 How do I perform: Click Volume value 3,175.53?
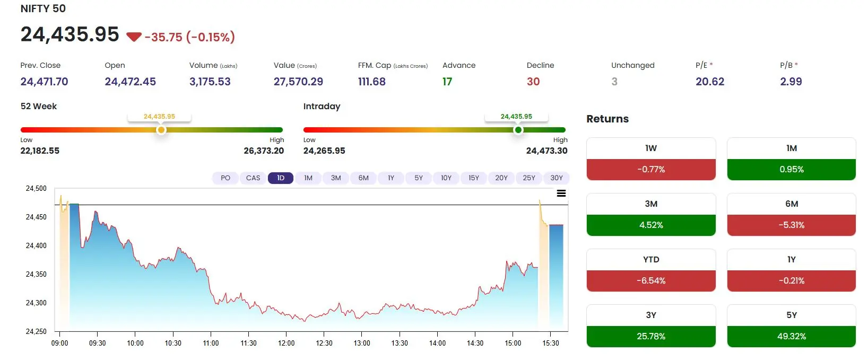[x=210, y=82]
